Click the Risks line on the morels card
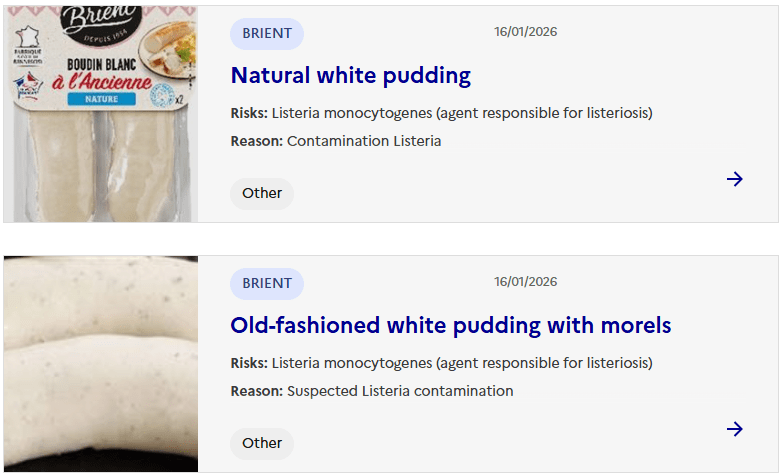The image size is (784, 476). 441,363
